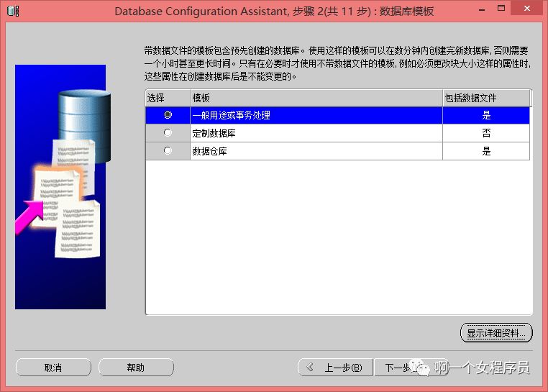This screenshot has height=392, width=548.
Task: Open help via 帮助 button
Action: (x=136, y=368)
